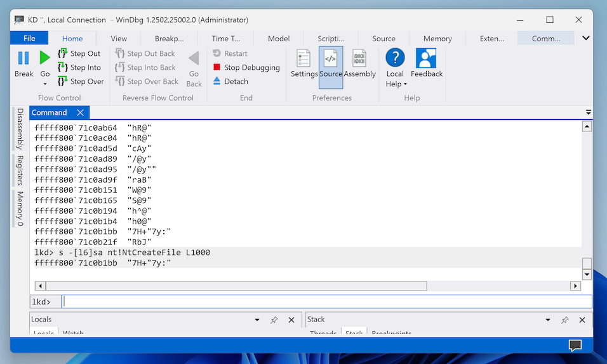Image resolution: width=607 pixels, height=364 pixels.
Task: Click the Break pause icon
Action: pos(23,58)
